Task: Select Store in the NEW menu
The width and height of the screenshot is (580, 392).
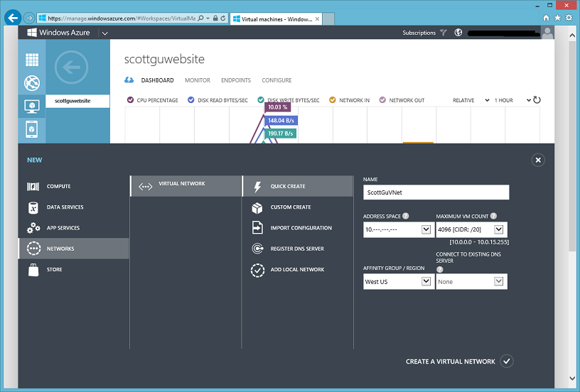Action: tap(74, 269)
